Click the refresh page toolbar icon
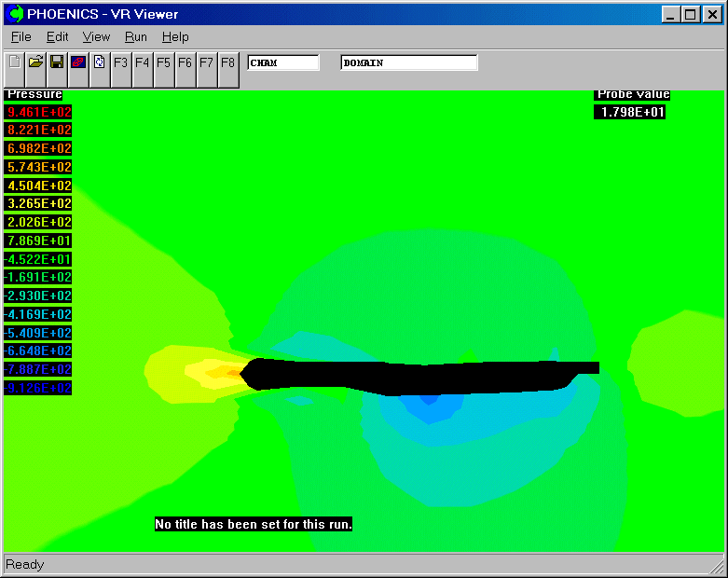Screen dimensions: 728x578 click(x=100, y=63)
